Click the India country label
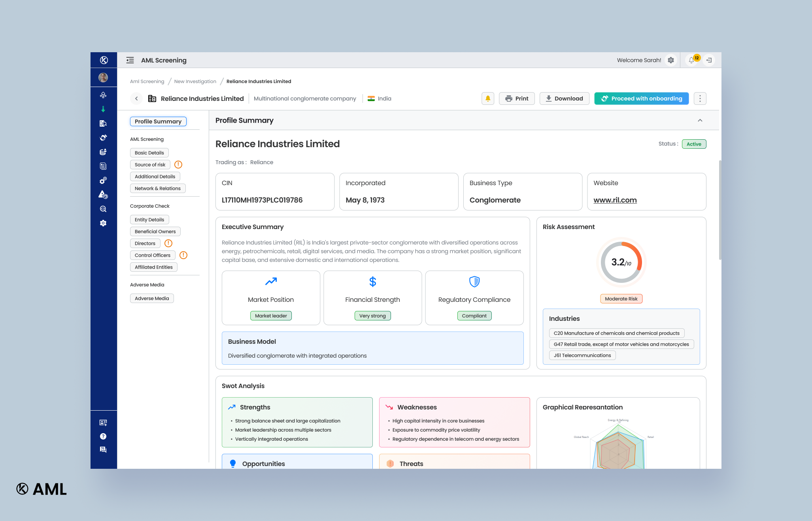812x521 pixels. tap(384, 99)
